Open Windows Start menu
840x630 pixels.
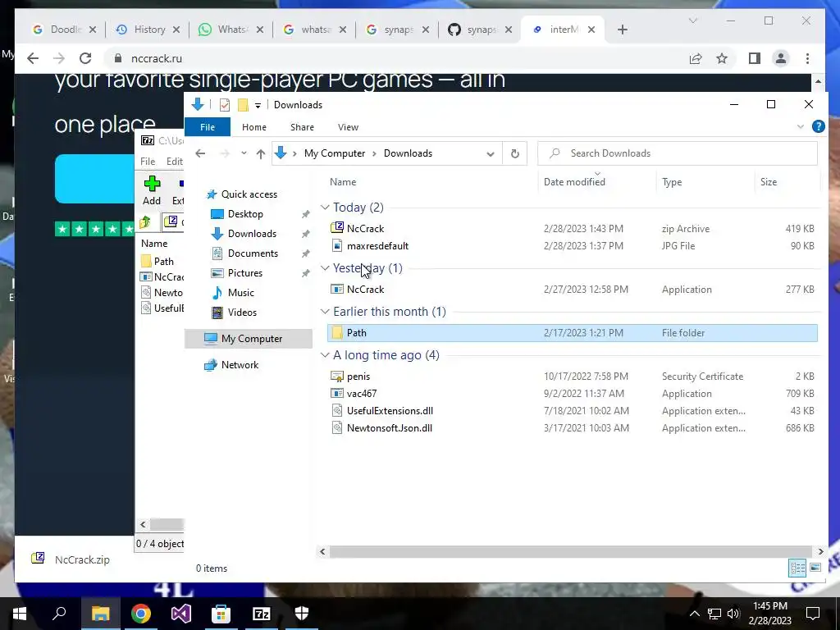20,614
